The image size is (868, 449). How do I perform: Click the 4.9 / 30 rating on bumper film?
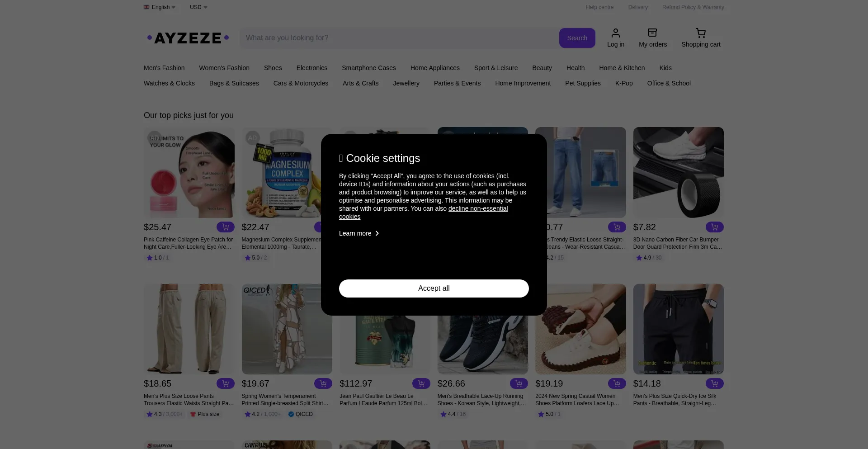click(649, 258)
